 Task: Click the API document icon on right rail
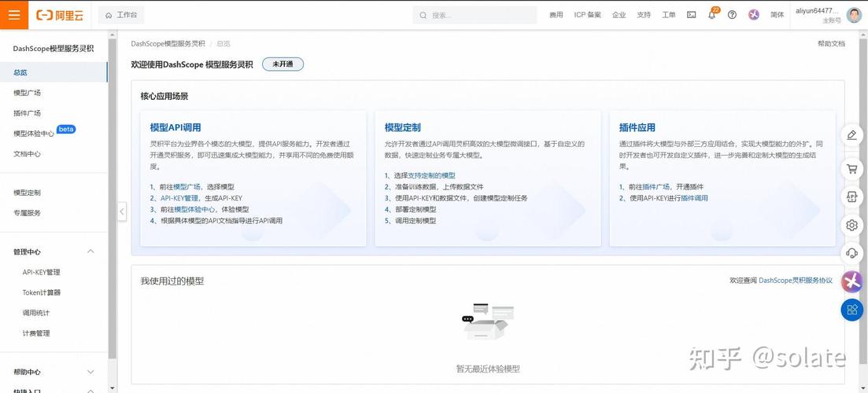pos(852,196)
